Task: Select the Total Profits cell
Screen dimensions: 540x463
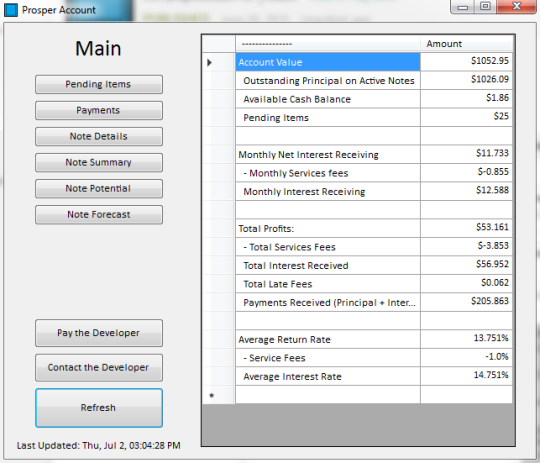Action: tap(328, 229)
